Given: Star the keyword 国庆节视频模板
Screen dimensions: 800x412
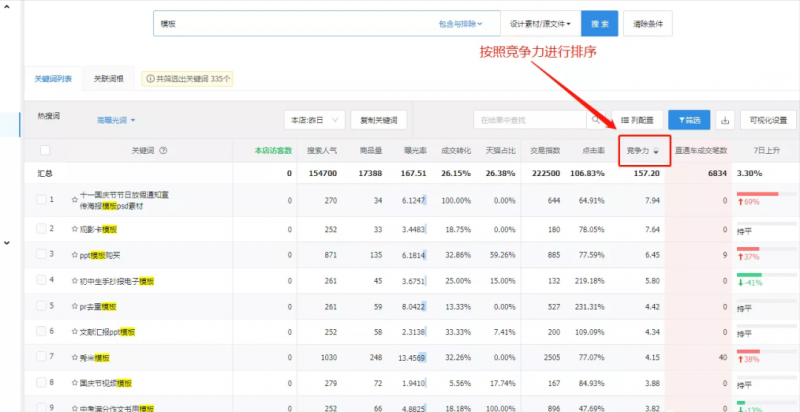Looking at the screenshot, I should (75, 383).
